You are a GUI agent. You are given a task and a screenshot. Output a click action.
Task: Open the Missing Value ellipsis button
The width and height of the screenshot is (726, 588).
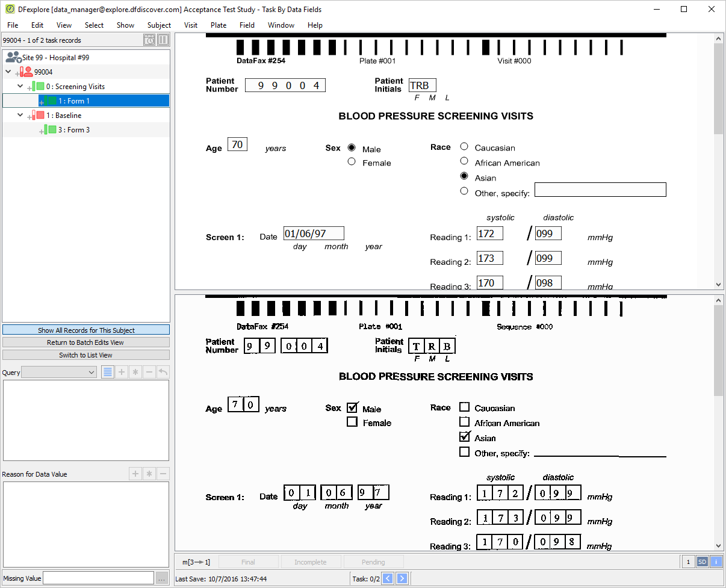coord(161,578)
